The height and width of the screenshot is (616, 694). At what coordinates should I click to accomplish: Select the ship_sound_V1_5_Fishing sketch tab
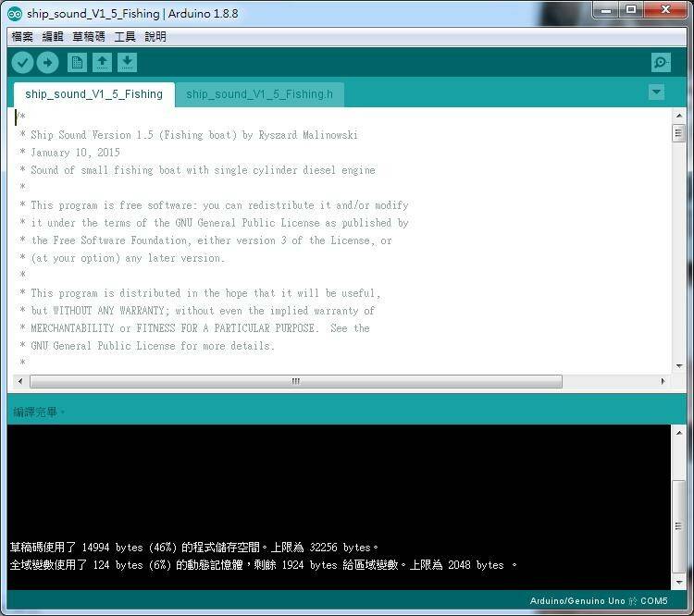tap(93, 94)
